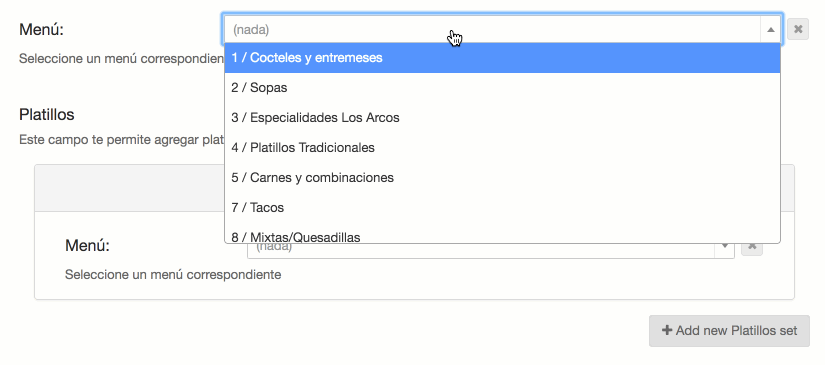825x365 pixels.
Task: Expand Platillos set Menú dropdown arrow
Action: click(725, 249)
